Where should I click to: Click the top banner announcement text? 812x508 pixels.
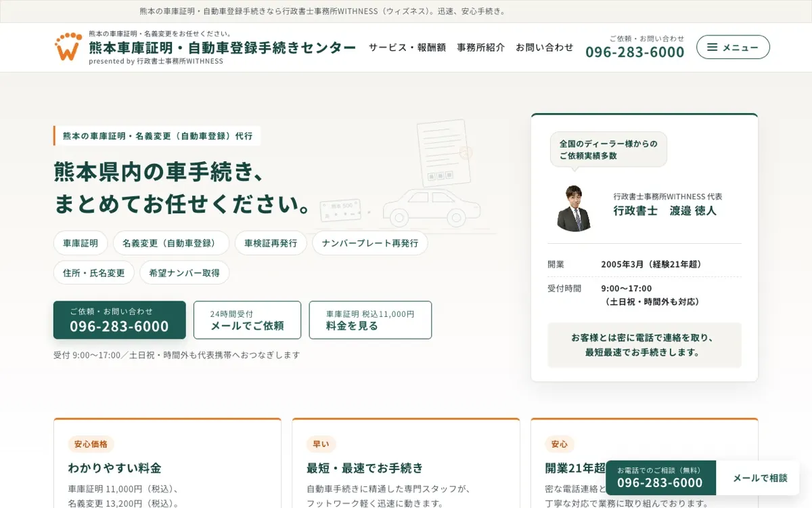point(323,12)
